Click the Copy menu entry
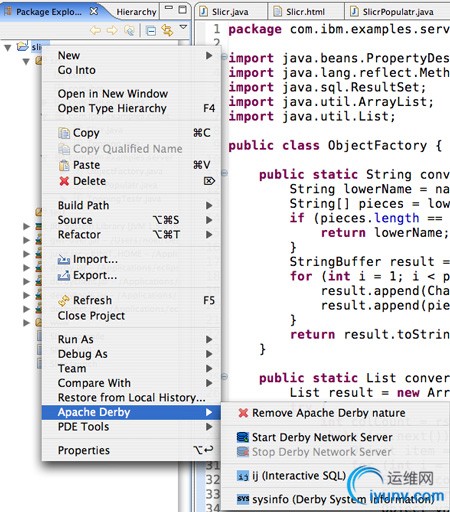The width and height of the screenshot is (450, 512). 131,133
